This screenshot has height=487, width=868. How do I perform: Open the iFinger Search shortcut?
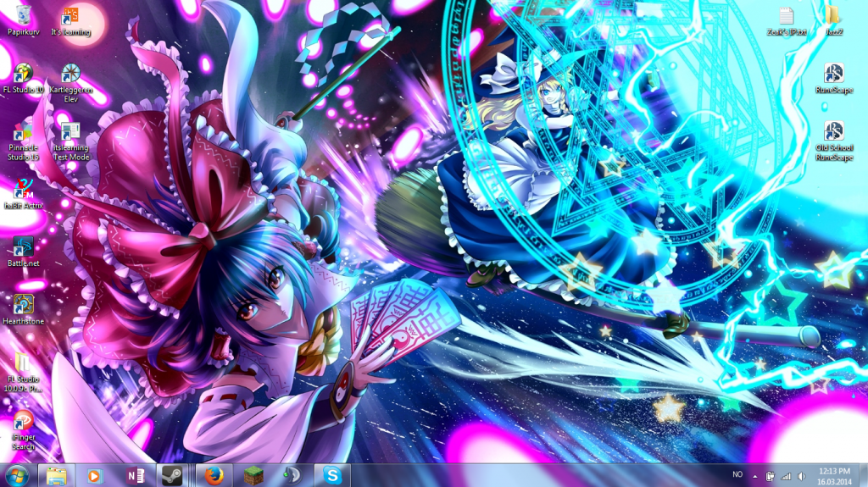click(24, 421)
